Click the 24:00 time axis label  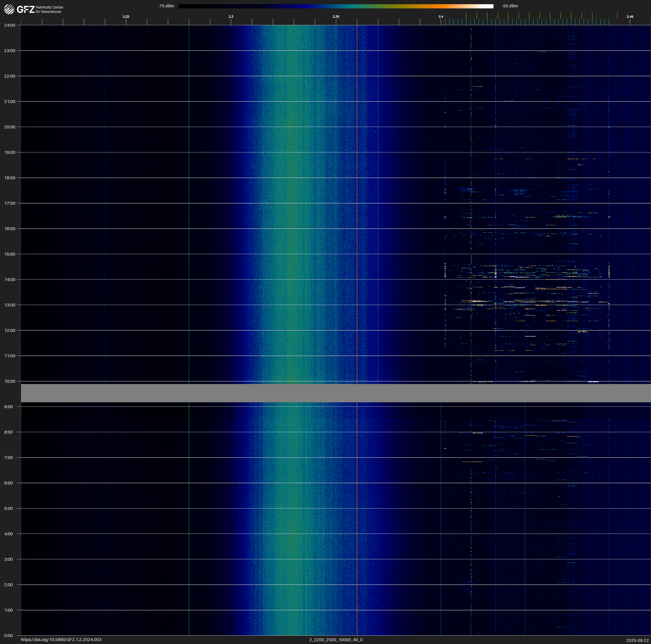pos(9,25)
